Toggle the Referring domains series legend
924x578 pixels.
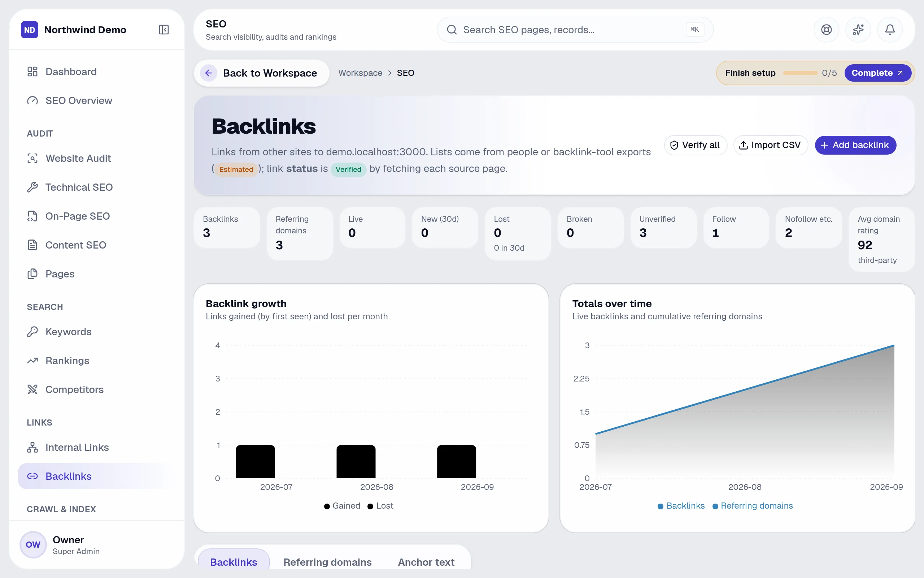tap(753, 506)
